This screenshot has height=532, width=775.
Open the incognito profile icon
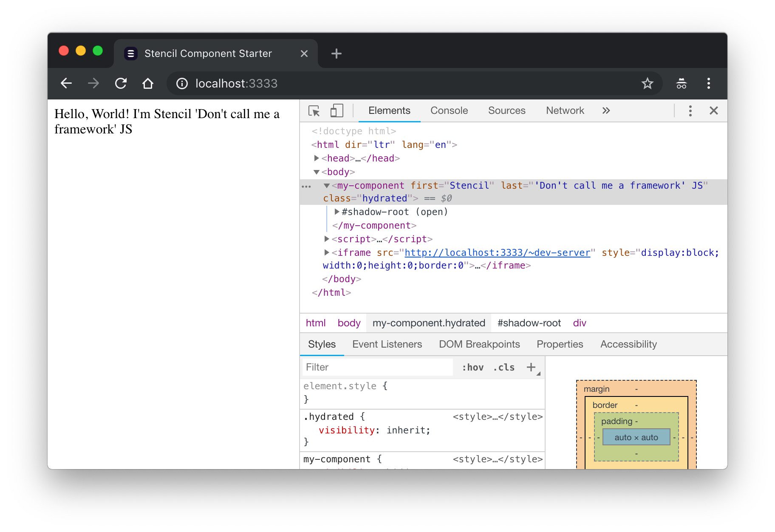pos(682,83)
